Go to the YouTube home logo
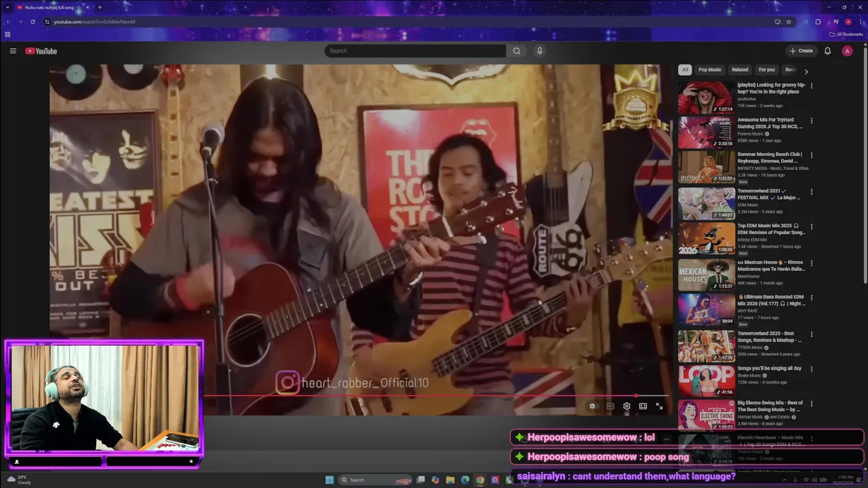 click(41, 51)
